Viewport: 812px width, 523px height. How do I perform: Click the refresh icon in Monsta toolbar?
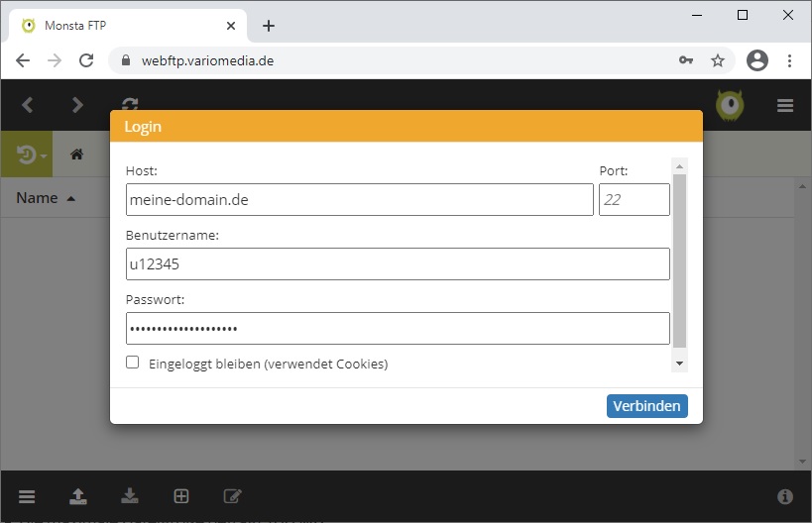click(130, 105)
